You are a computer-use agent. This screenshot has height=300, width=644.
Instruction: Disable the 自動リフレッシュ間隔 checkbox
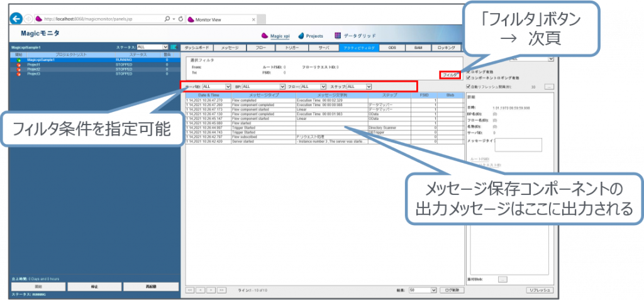468,86
